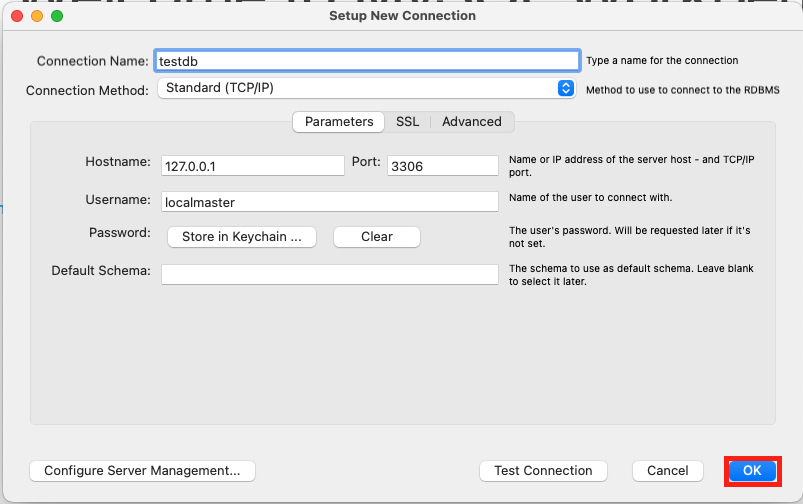
Task: Click the 'Connection Method:' label
Action: click(x=87, y=91)
